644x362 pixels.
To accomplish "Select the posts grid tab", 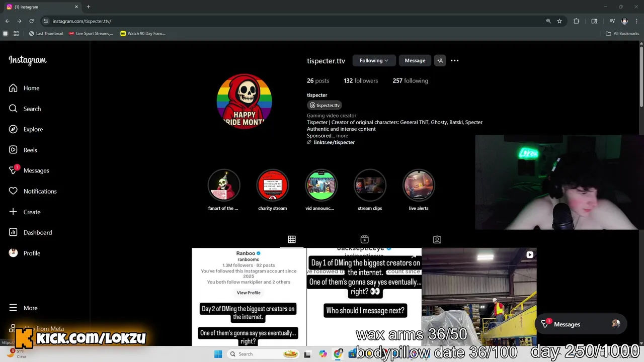I will 292,239.
